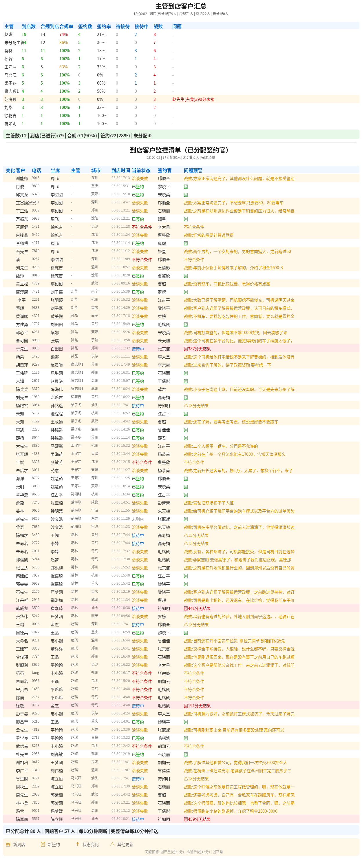Click the 387分无结果 alert in 于先生's row
The image size is (362, 868).
tap(197, 349)
